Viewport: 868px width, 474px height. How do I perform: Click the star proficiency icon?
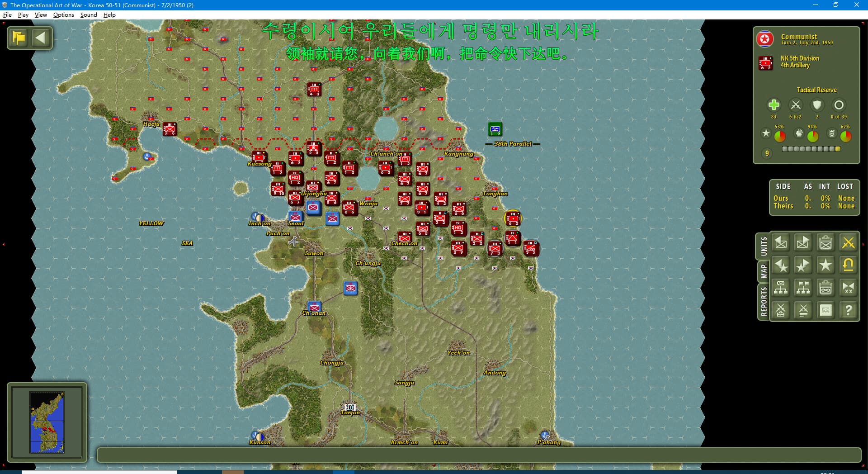tap(766, 133)
